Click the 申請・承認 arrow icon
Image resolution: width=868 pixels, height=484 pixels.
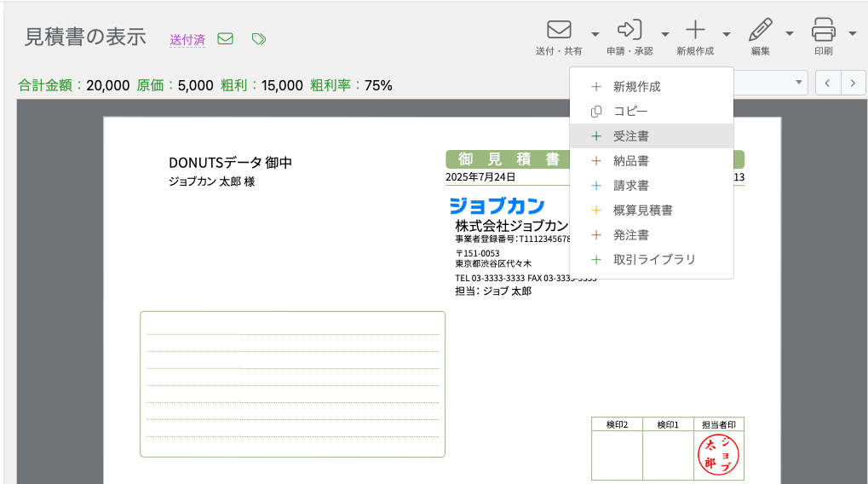coord(629,30)
